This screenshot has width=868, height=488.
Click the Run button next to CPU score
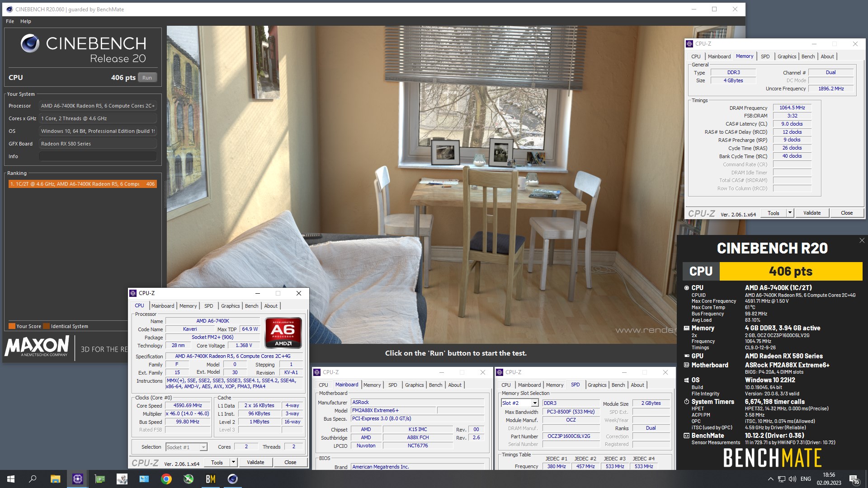coord(147,78)
